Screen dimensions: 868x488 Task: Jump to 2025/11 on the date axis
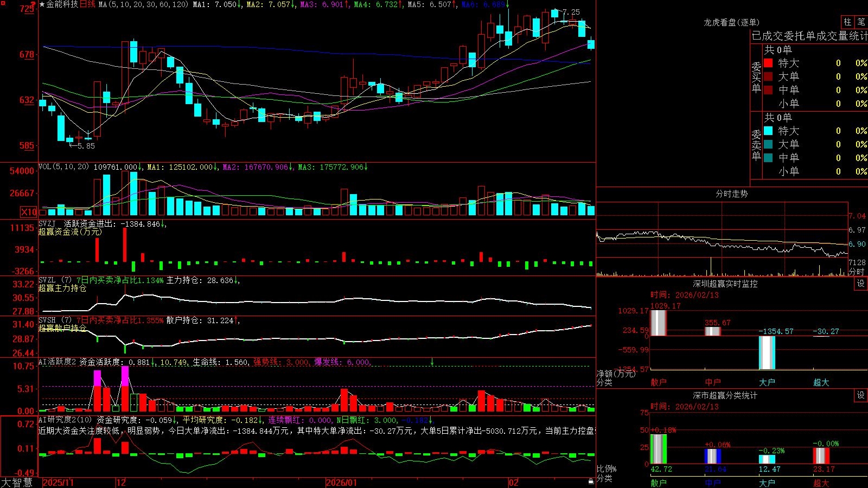pyautogui.click(x=58, y=483)
